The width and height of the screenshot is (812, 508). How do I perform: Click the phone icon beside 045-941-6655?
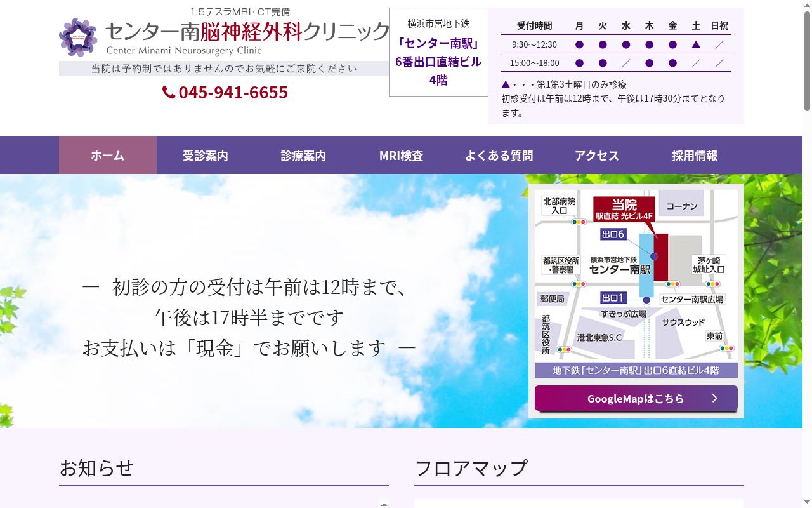pos(169,93)
